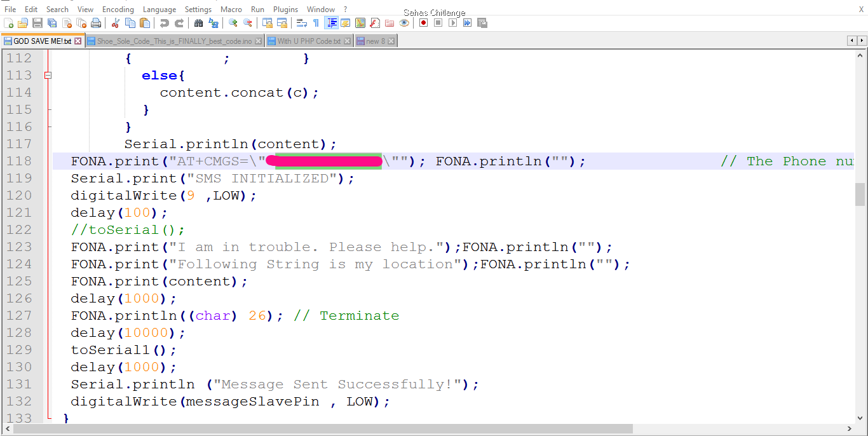Screen dimensions: 868x436
Task: Open Find dialog with binoculars icon
Action: (x=198, y=23)
